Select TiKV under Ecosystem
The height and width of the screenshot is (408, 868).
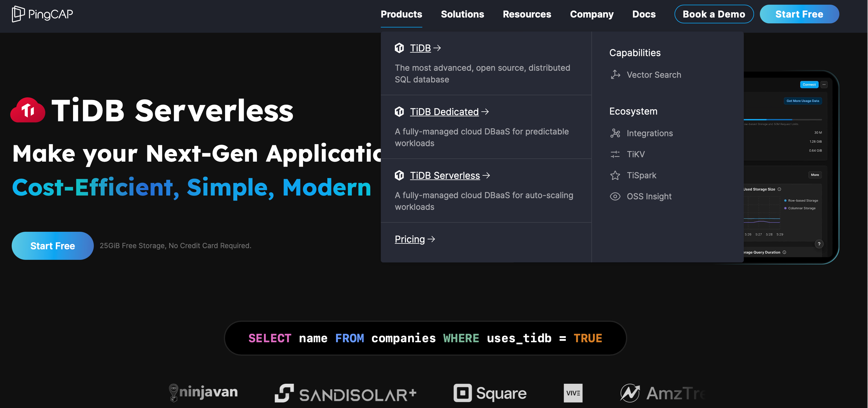[635, 154]
